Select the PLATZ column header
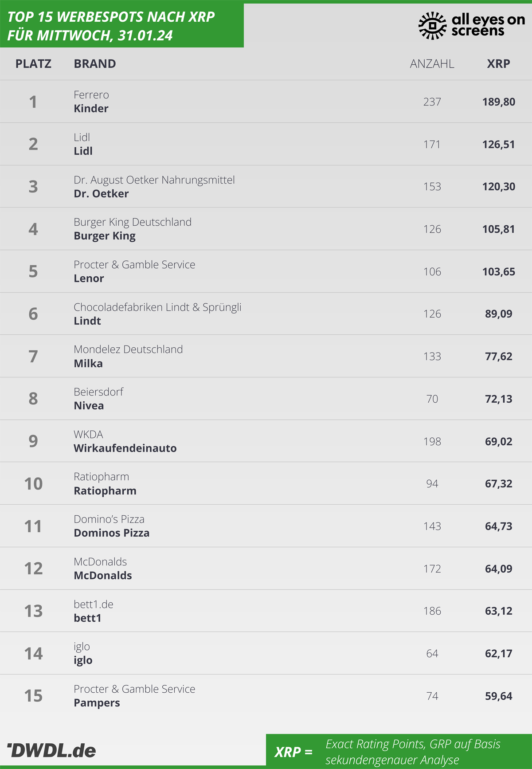The width and height of the screenshot is (532, 769). (33, 64)
